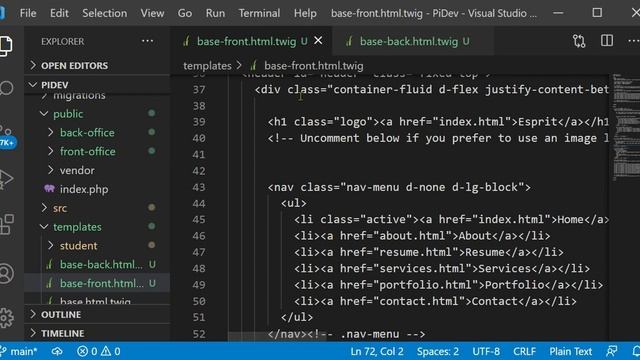The width and height of the screenshot is (640, 360).
Task: Click the feedback icon in status bar
Action: point(611,351)
